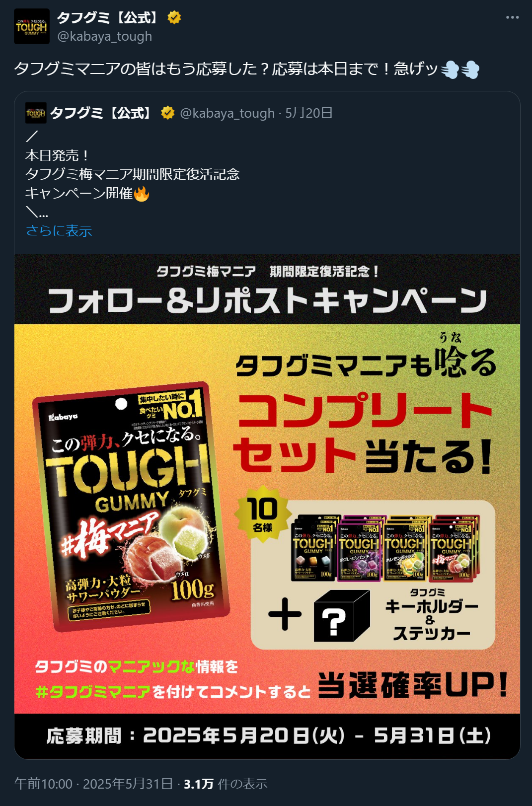Open the post timestamp 午前10:00 · 2025年5月31日
The width and height of the screenshot is (532, 806).
(93, 784)
